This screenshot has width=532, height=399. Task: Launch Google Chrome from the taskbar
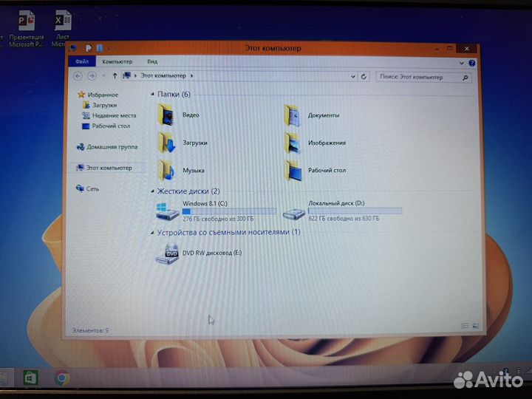62,378
